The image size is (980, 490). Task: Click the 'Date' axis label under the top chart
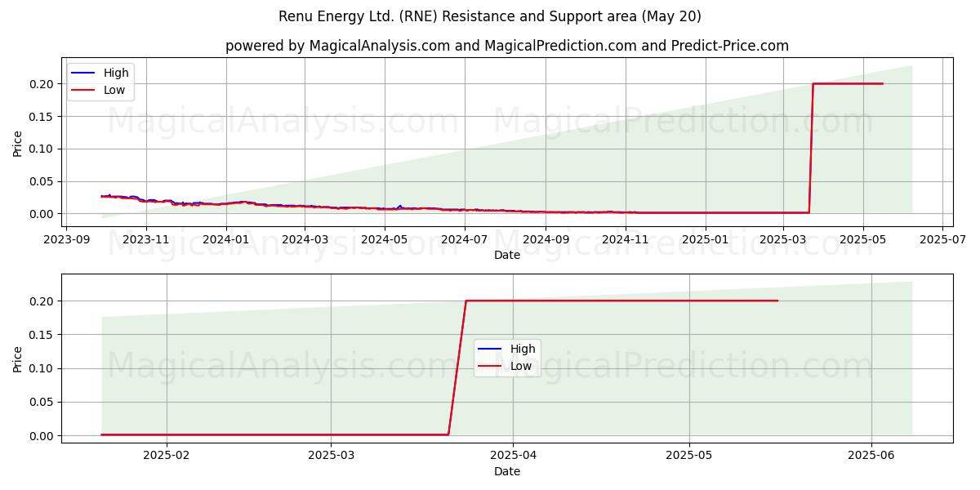(x=507, y=255)
